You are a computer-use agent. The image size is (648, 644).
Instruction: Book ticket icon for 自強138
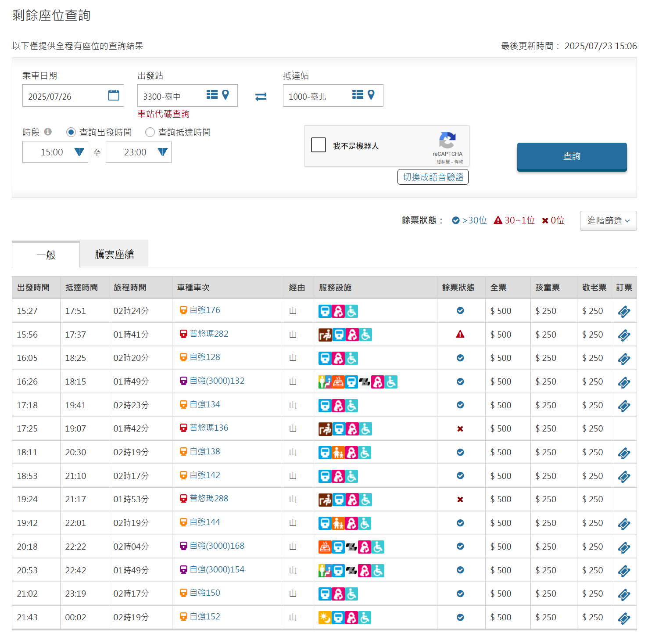(x=624, y=453)
